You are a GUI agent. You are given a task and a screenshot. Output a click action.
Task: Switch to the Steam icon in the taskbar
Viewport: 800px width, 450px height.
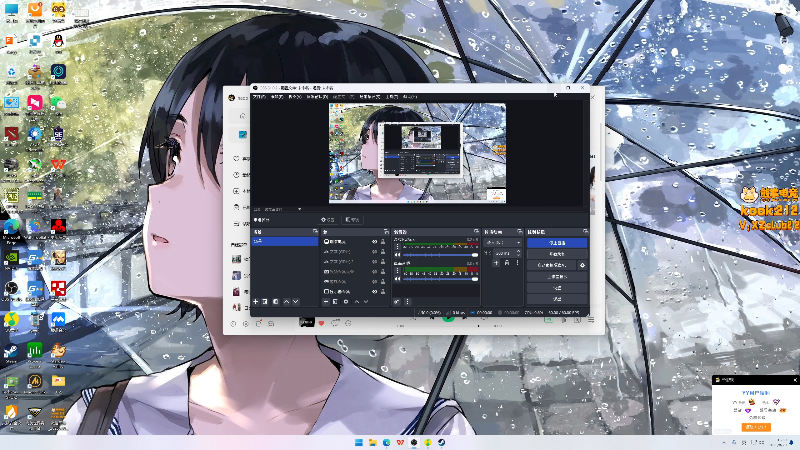[441, 442]
